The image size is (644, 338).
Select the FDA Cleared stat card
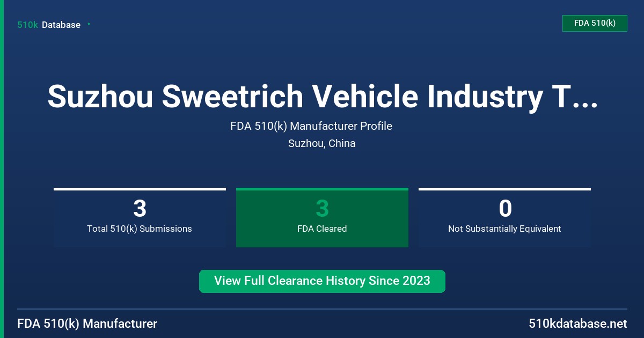(322, 218)
